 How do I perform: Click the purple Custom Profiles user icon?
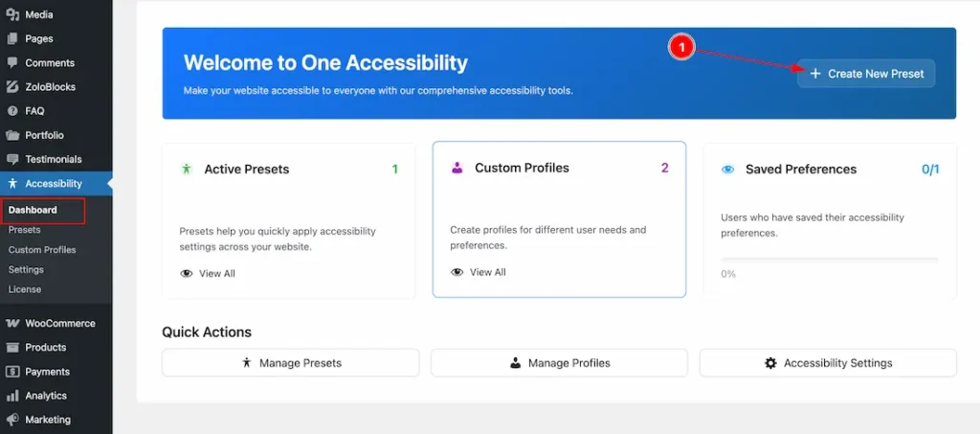click(457, 168)
